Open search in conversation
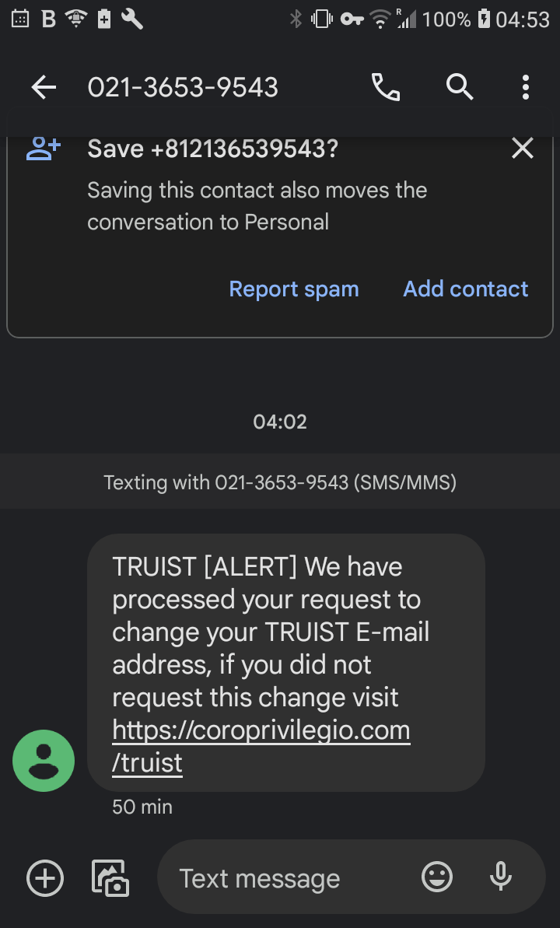This screenshot has width=560, height=928. click(460, 88)
